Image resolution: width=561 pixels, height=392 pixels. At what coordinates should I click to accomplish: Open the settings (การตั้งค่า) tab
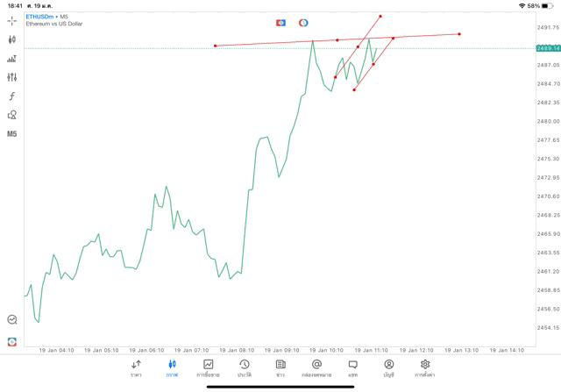425,367
